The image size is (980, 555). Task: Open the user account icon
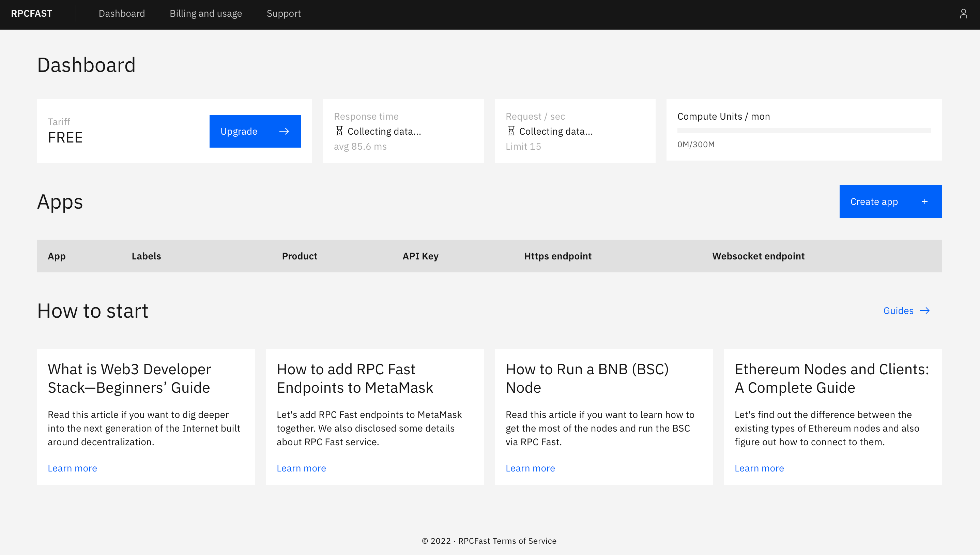coord(964,13)
